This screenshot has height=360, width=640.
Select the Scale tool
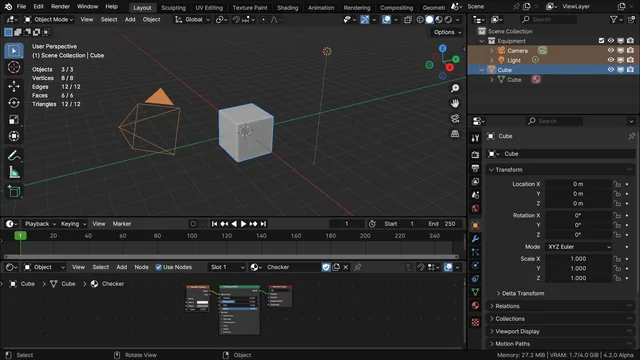14,120
